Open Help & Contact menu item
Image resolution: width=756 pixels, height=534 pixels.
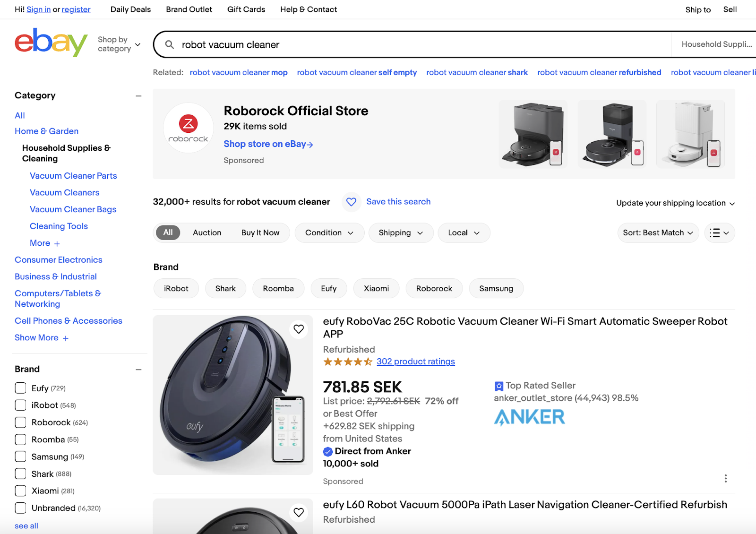309,9
